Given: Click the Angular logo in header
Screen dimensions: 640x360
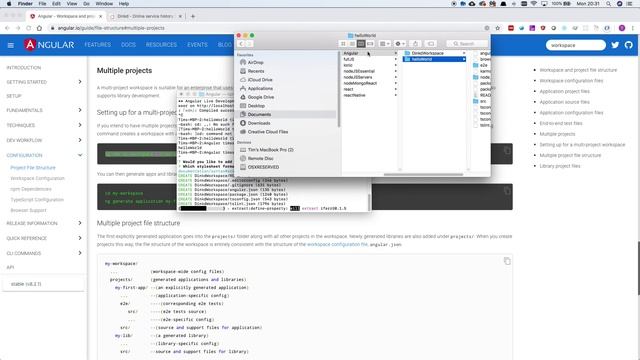Looking at the screenshot, I should pyautogui.click(x=49, y=44).
